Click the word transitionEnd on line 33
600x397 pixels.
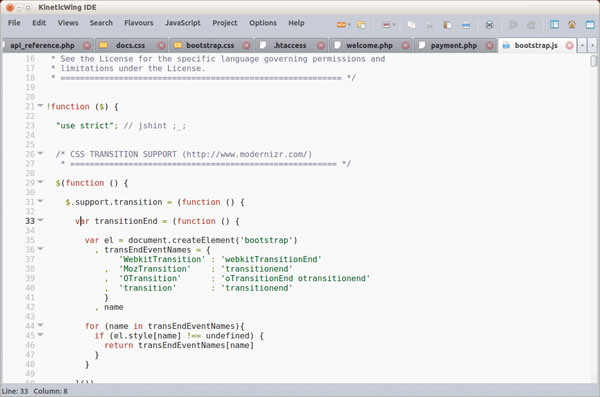click(126, 221)
